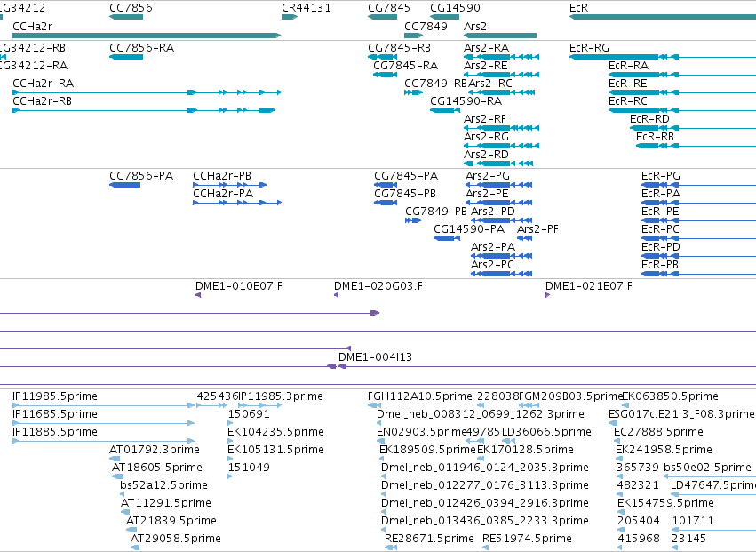
Task: Click EST label RE28671.5prime
Action: pyautogui.click(x=429, y=539)
